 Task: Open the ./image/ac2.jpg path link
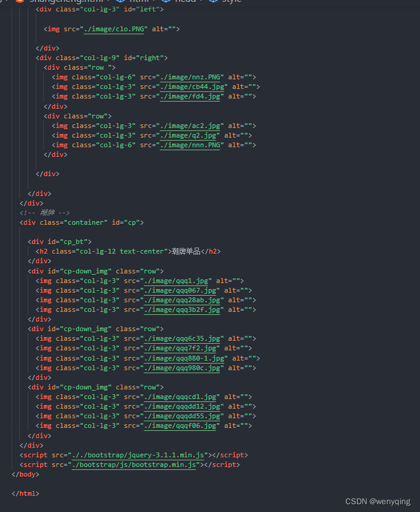(x=190, y=126)
